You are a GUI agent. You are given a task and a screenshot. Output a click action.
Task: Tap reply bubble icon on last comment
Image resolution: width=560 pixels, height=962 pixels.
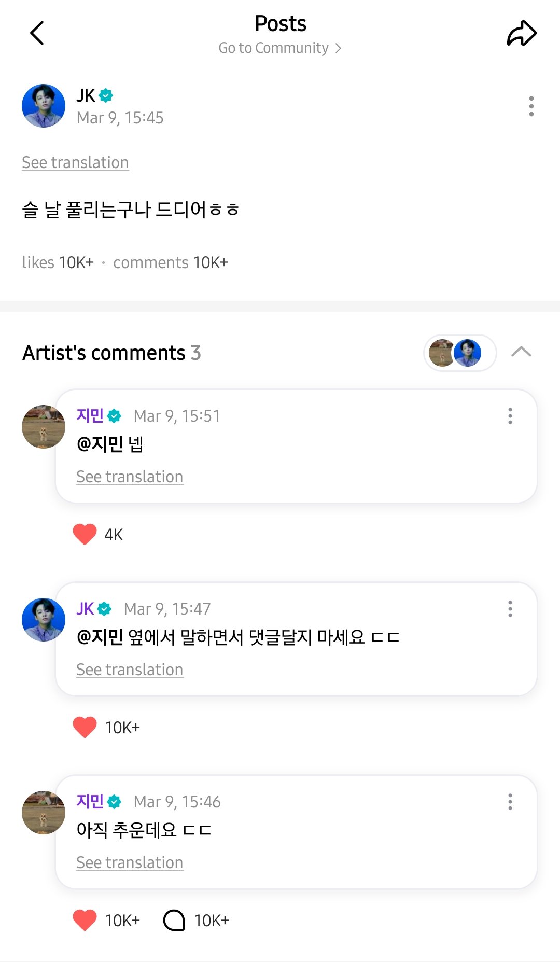174,921
